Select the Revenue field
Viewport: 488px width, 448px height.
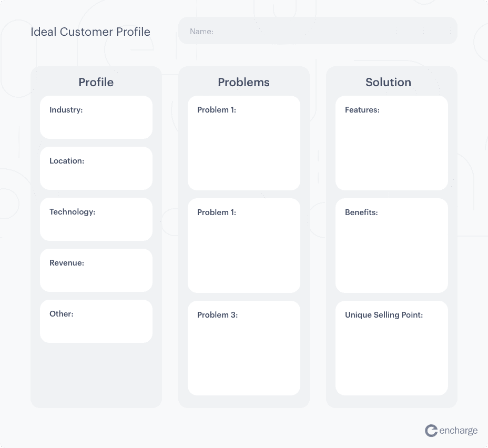(x=96, y=270)
